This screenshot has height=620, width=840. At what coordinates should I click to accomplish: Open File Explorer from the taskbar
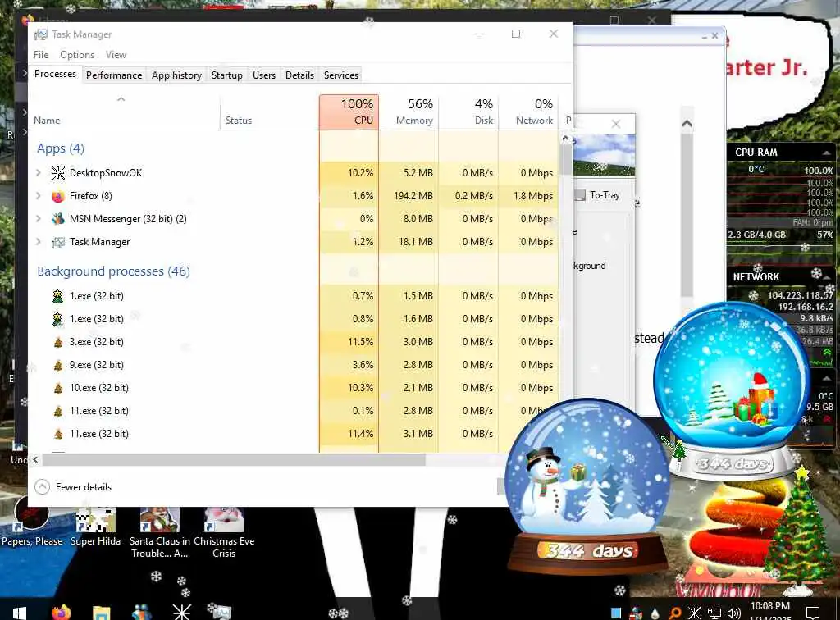pos(101,613)
